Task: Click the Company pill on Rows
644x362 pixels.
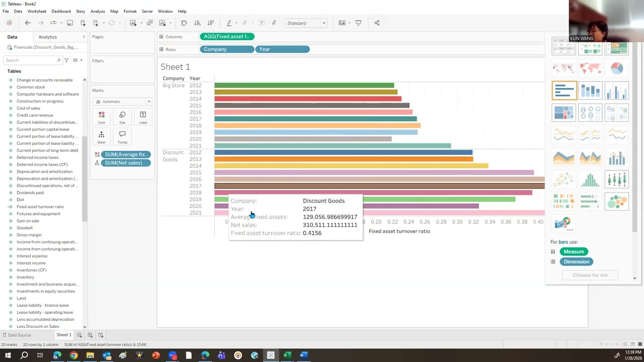Action: (227, 49)
